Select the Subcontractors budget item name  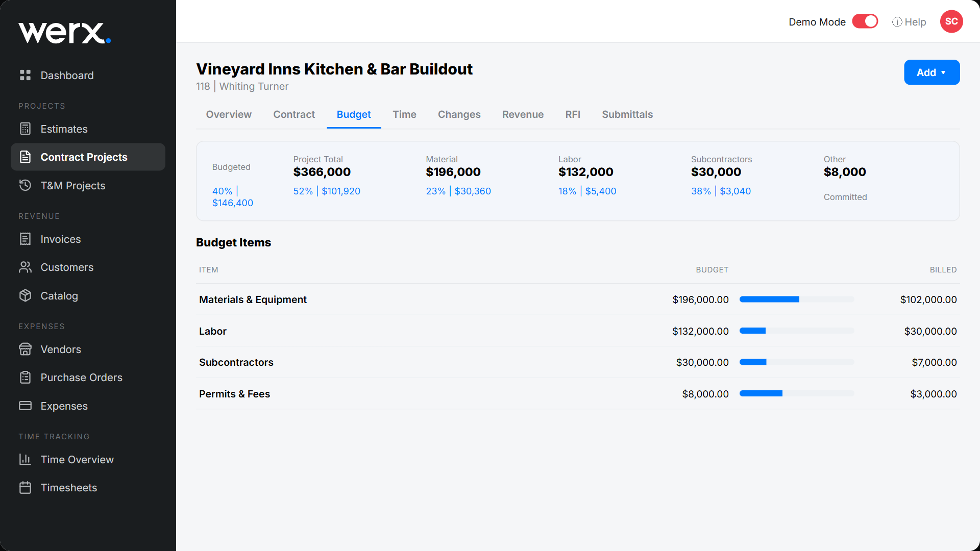(236, 362)
